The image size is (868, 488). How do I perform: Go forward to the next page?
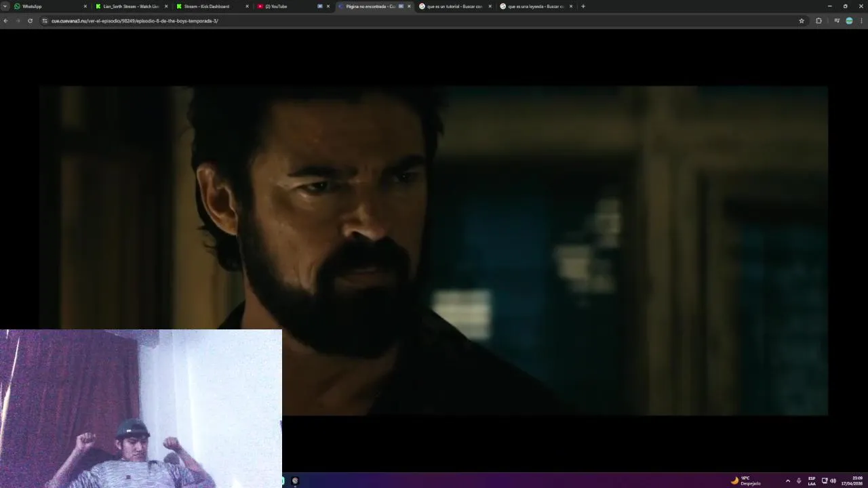(x=18, y=21)
